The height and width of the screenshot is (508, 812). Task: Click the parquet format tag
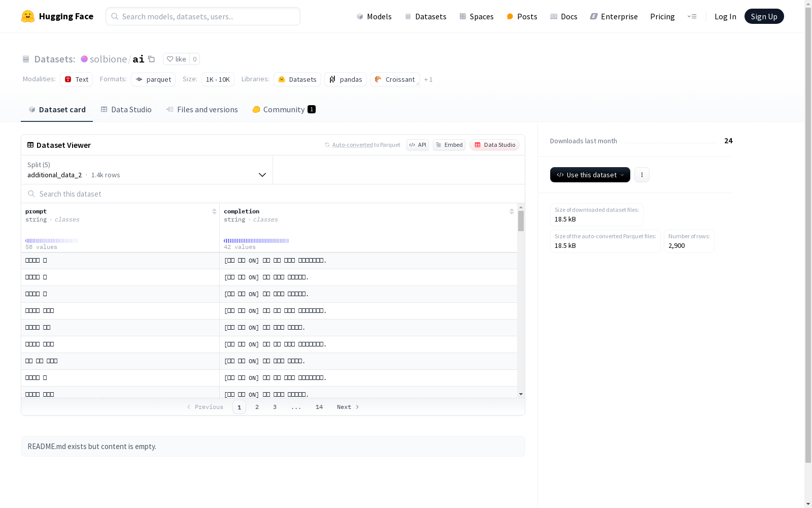[x=153, y=79]
